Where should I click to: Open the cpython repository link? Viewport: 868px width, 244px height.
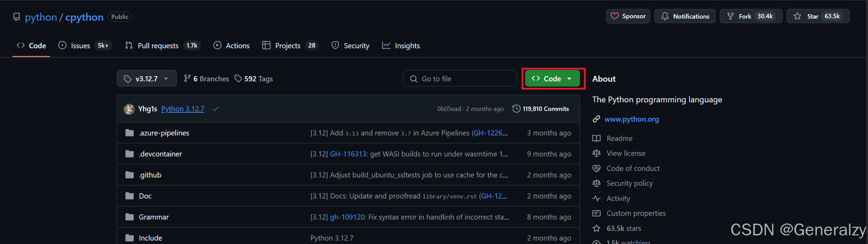(84, 17)
